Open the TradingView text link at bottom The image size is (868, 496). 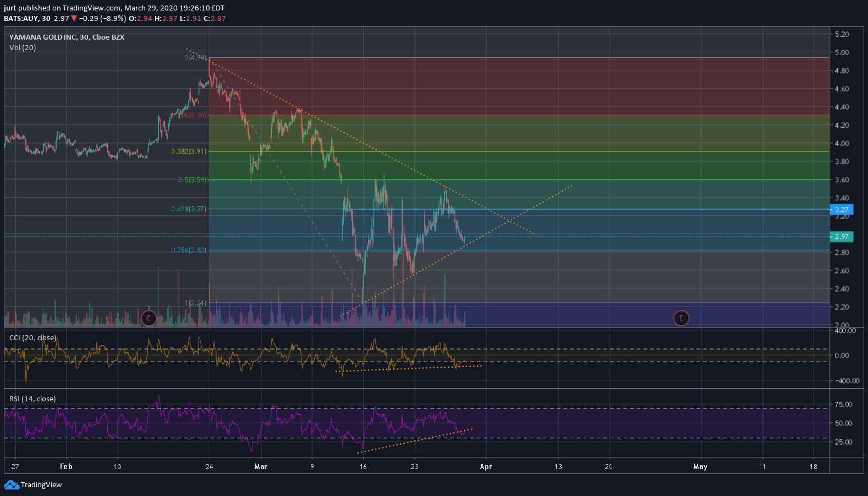(x=41, y=485)
